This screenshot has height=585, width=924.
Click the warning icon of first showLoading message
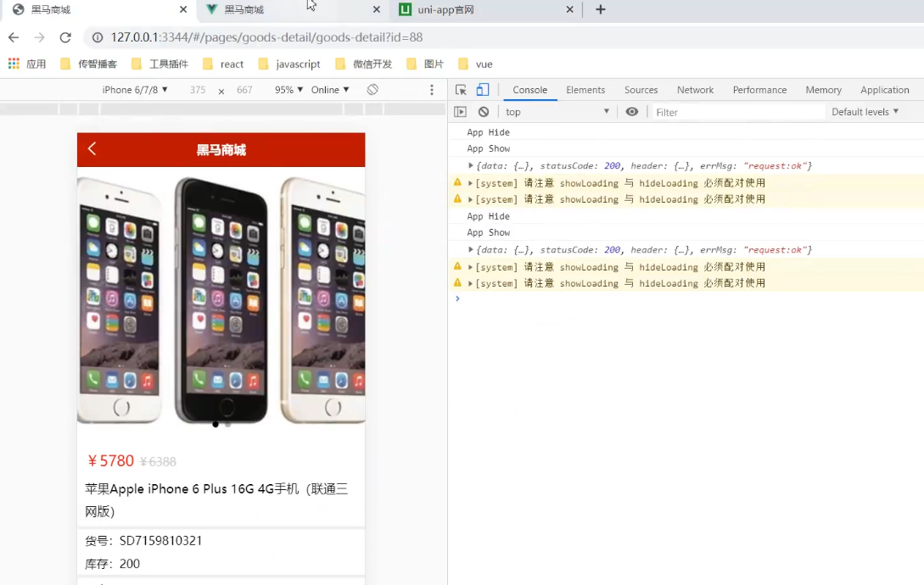pyautogui.click(x=457, y=182)
